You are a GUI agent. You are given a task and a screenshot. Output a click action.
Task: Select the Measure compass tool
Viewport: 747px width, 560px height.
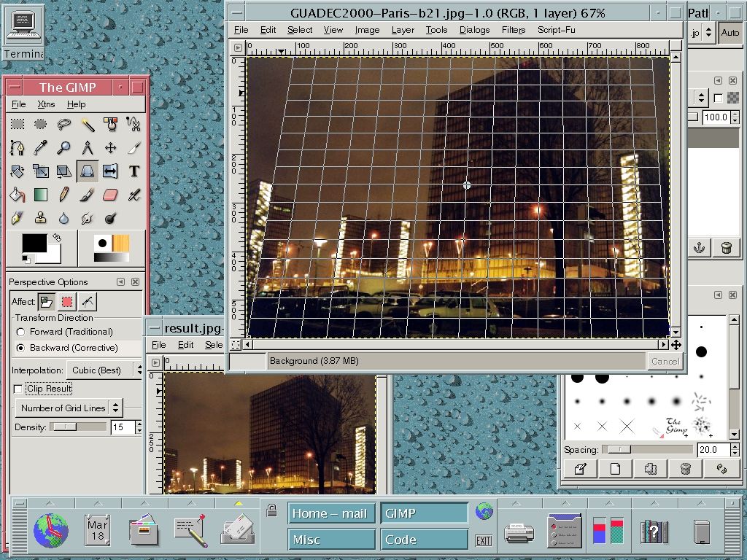click(x=88, y=147)
